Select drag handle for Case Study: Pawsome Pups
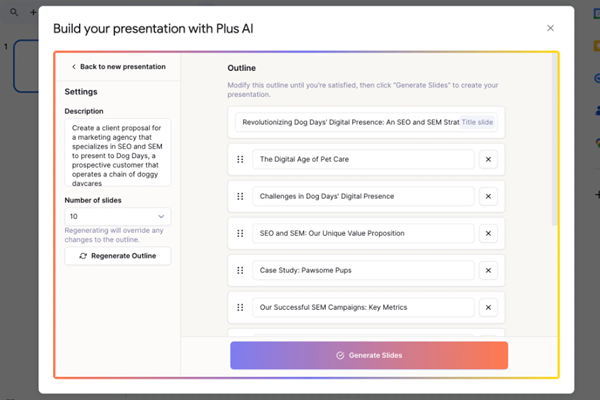Image resolution: width=600 pixels, height=400 pixels. click(x=240, y=270)
